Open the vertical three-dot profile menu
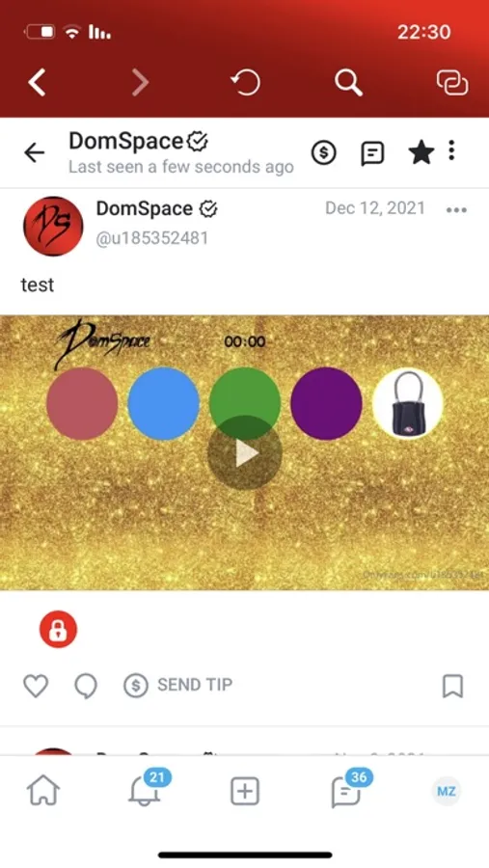Image resolution: width=489 pixels, height=868 pixels. (x=452, y=150)
